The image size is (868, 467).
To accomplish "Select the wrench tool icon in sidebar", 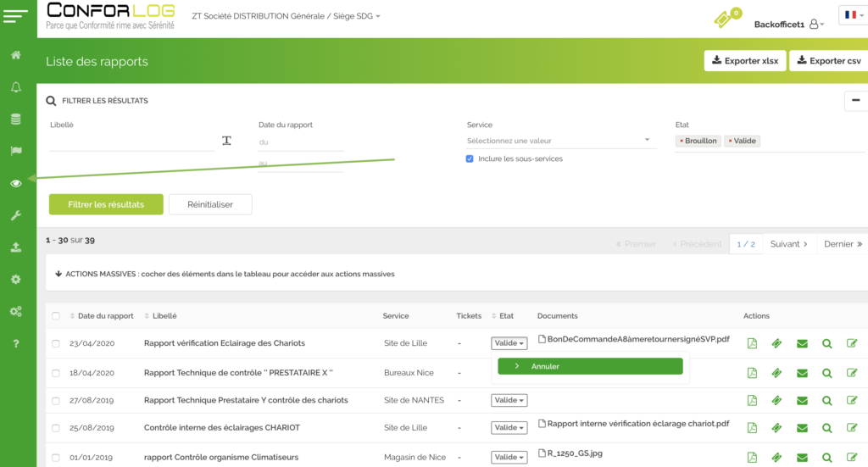I will point(15,215).
